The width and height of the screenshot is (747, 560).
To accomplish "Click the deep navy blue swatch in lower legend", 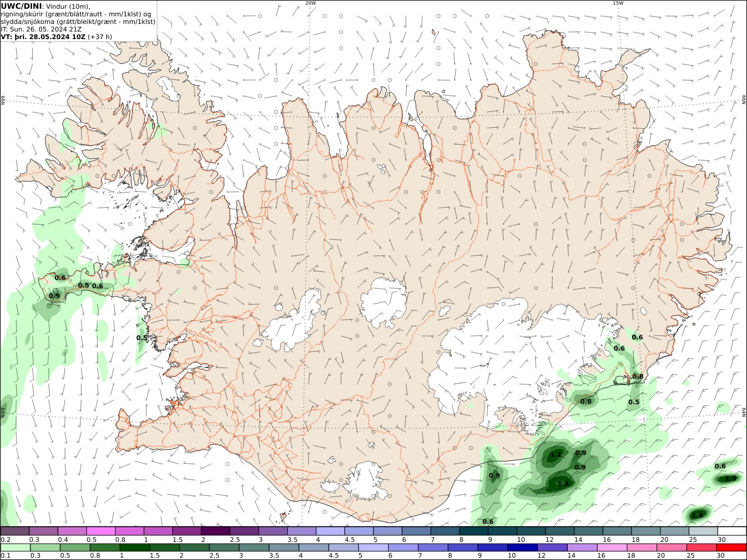I will [522, 548].
